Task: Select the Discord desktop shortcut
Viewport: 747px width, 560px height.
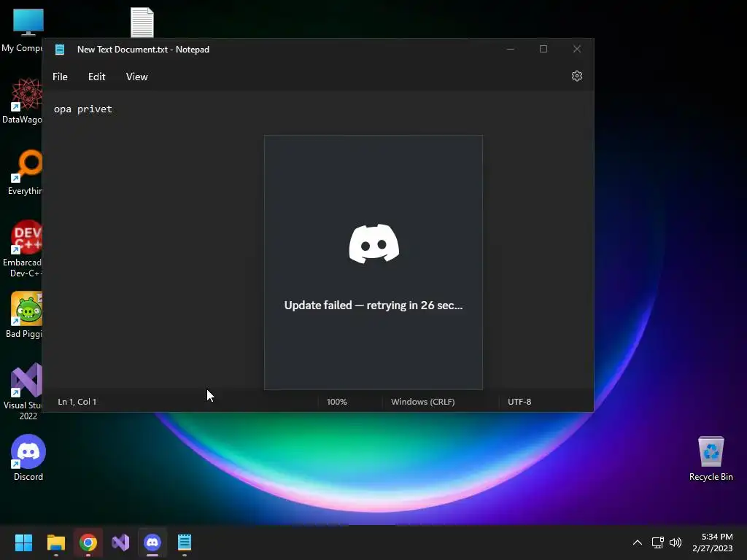Action: (x=28, y=457)
